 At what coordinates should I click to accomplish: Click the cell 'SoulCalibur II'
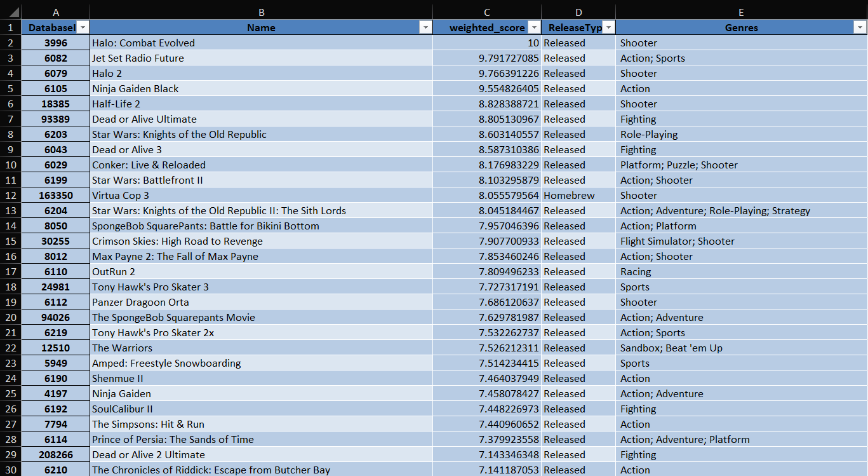tap(262, 409)
